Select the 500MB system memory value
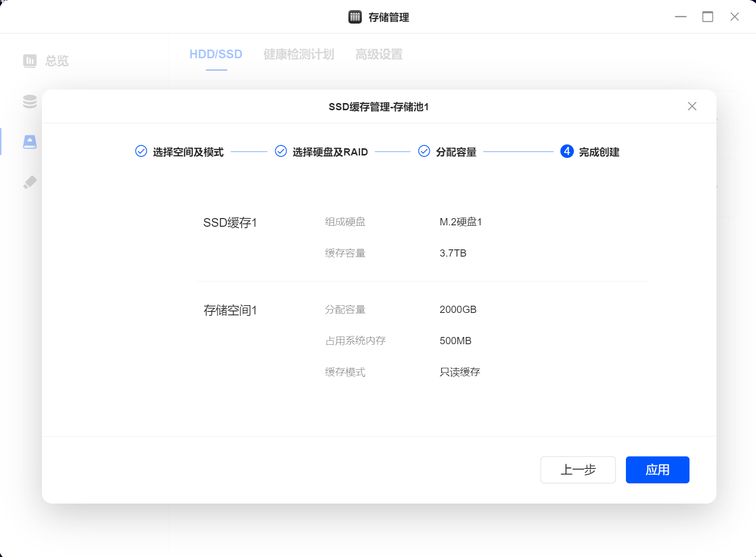Image resolution: width=756 pixels, height=557 pixels. (455, 341)
